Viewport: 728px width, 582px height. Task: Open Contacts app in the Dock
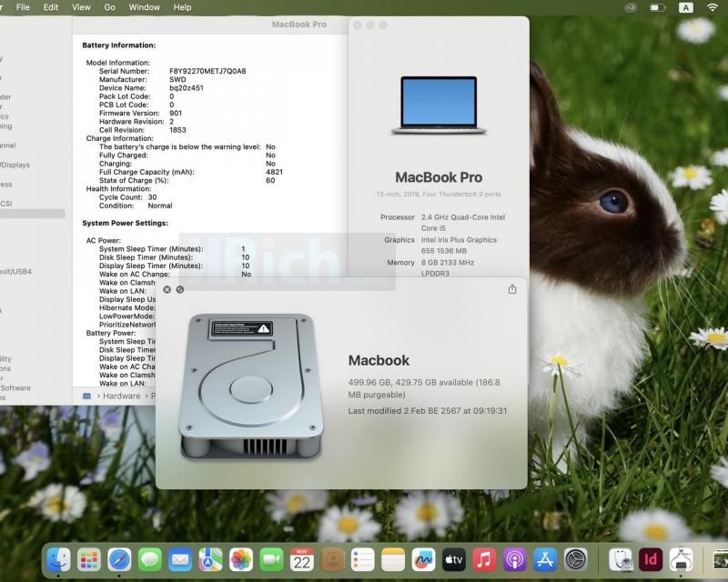click(332, 560)
